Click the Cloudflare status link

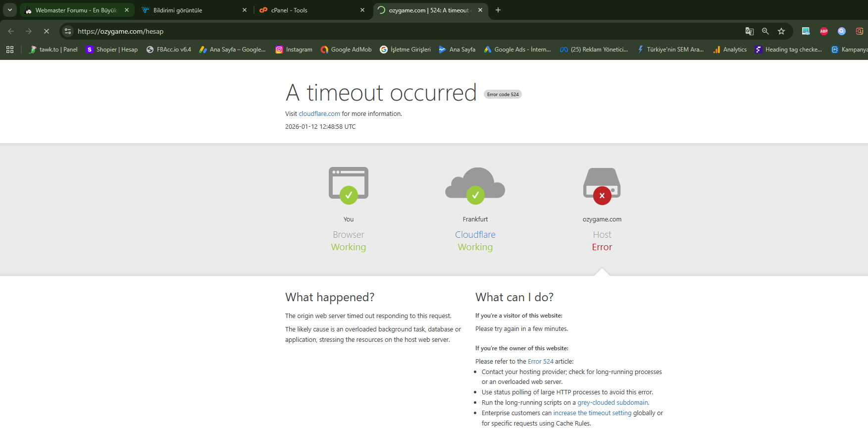[x=475, y=235]
